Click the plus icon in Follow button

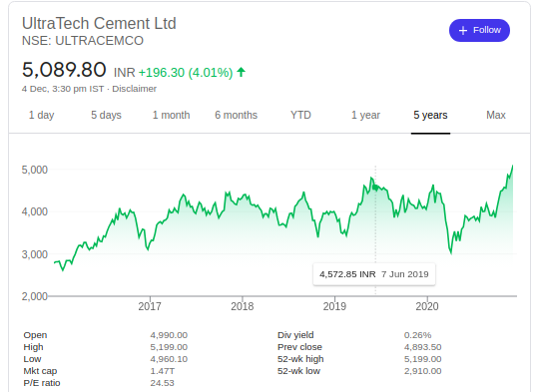pos(463,31)
